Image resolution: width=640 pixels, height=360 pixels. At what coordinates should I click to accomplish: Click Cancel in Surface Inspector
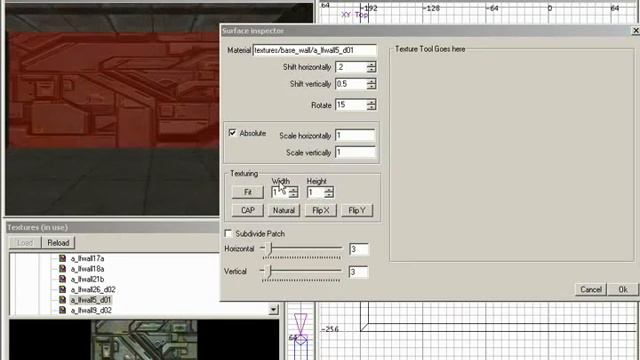tap(591, 289)
